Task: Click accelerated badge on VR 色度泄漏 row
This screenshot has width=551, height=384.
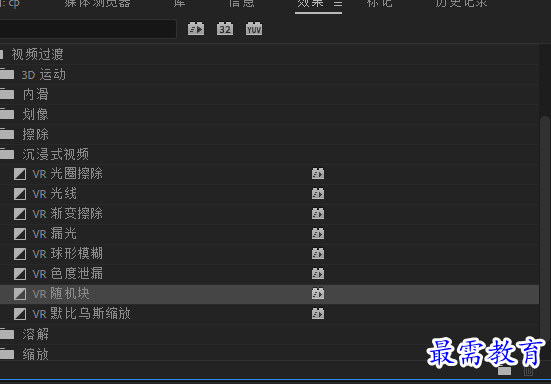Action: (x=318, y=274)
